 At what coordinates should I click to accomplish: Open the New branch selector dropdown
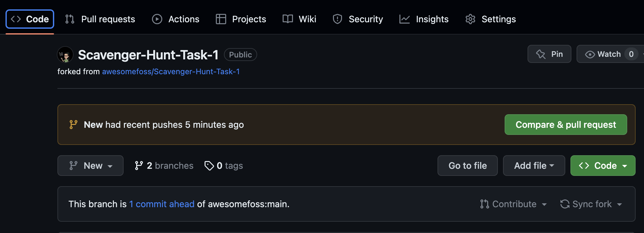tap(90, 166)
